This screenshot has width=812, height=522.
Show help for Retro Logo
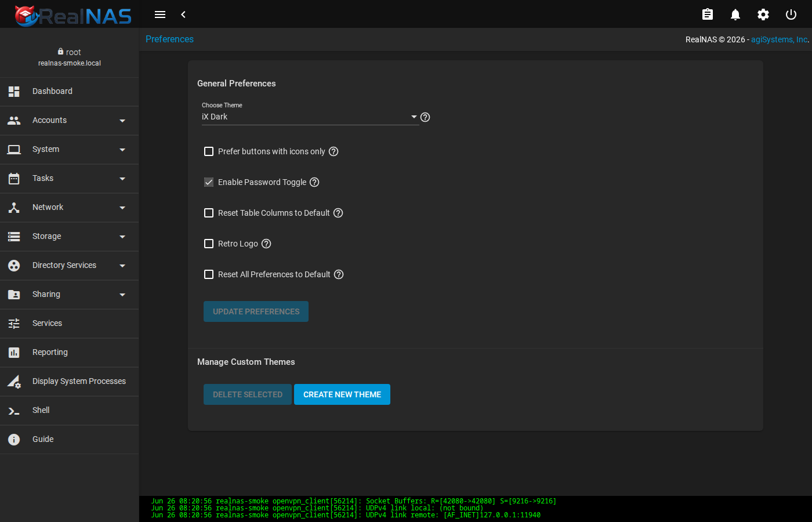point(266,244)
